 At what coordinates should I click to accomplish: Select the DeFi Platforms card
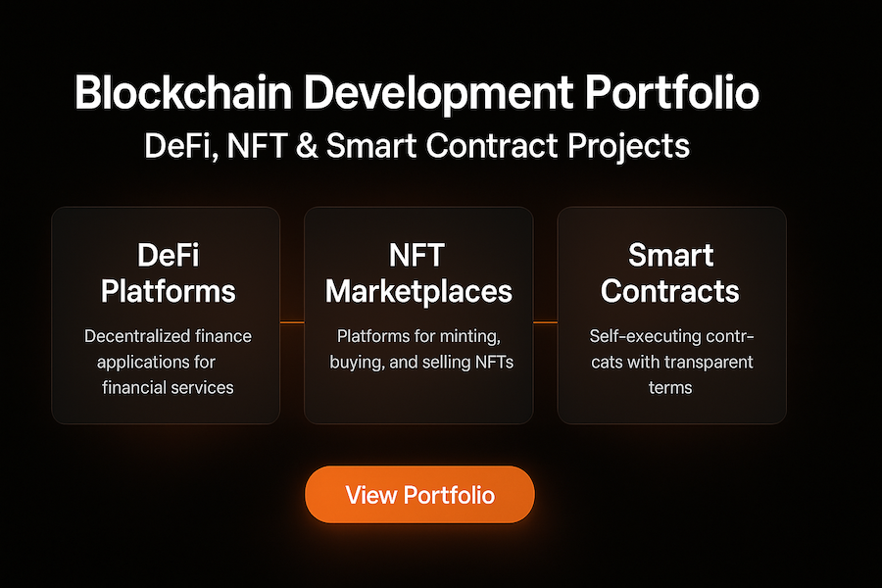pos(167,314)
